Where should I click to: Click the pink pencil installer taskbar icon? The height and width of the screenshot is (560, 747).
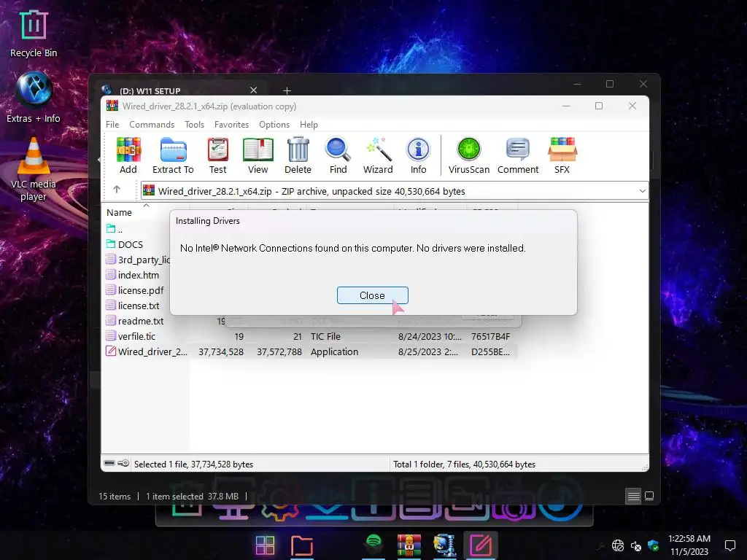point(481,545)
